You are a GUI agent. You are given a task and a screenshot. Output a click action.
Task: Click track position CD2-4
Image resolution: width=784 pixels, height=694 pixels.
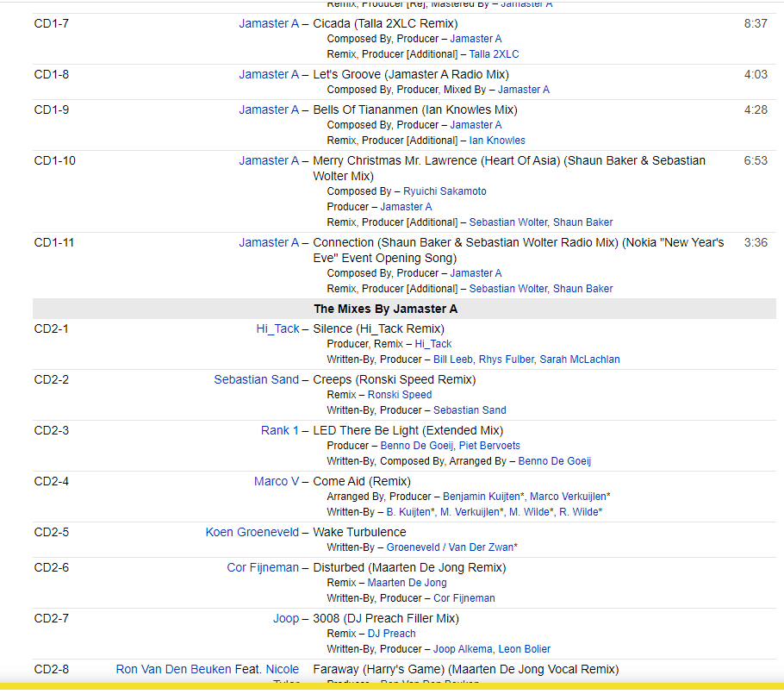(52, 481)
